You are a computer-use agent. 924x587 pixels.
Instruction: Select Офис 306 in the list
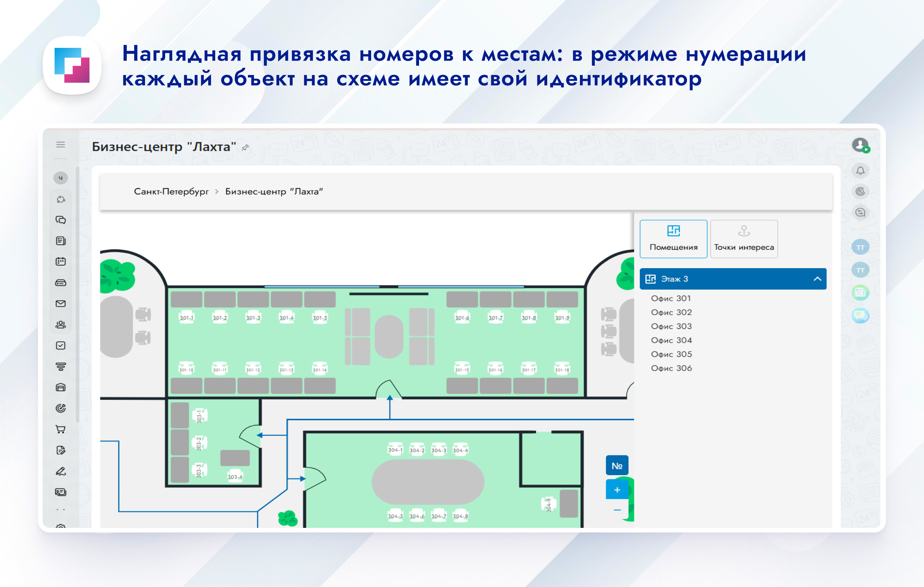point(672,368)
